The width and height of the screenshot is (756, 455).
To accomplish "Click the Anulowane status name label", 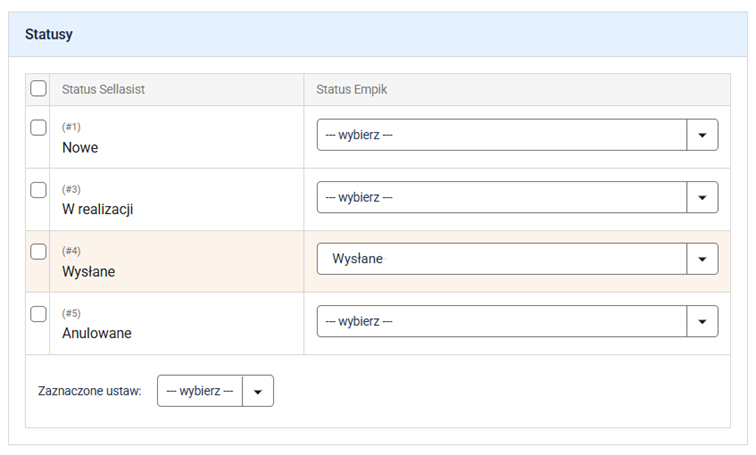I will (96, 333).
